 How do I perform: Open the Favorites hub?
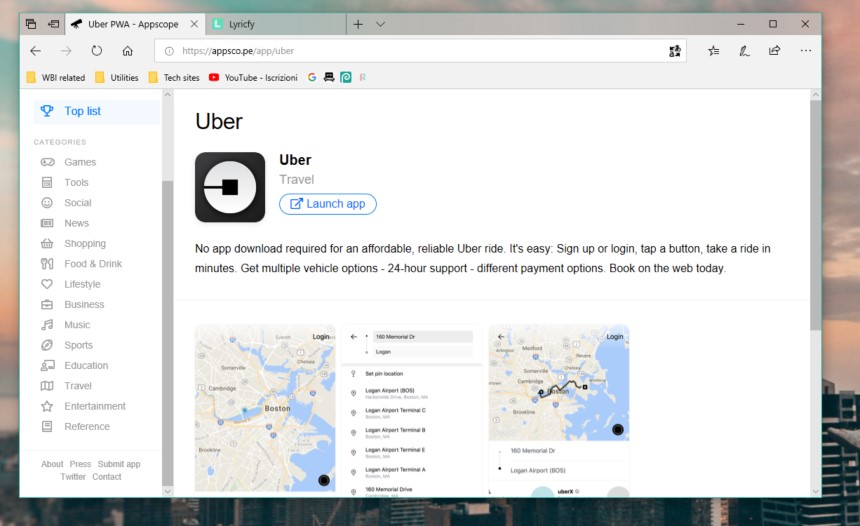(713, 51)
